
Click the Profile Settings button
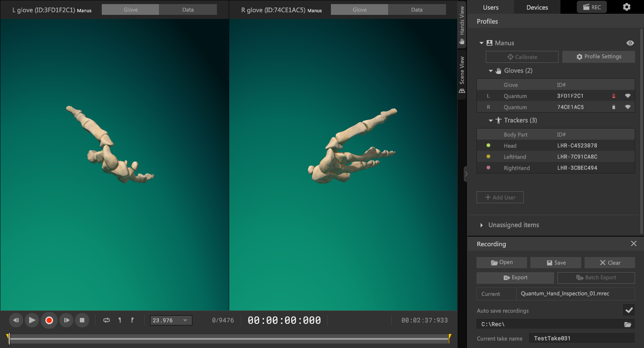598,57
